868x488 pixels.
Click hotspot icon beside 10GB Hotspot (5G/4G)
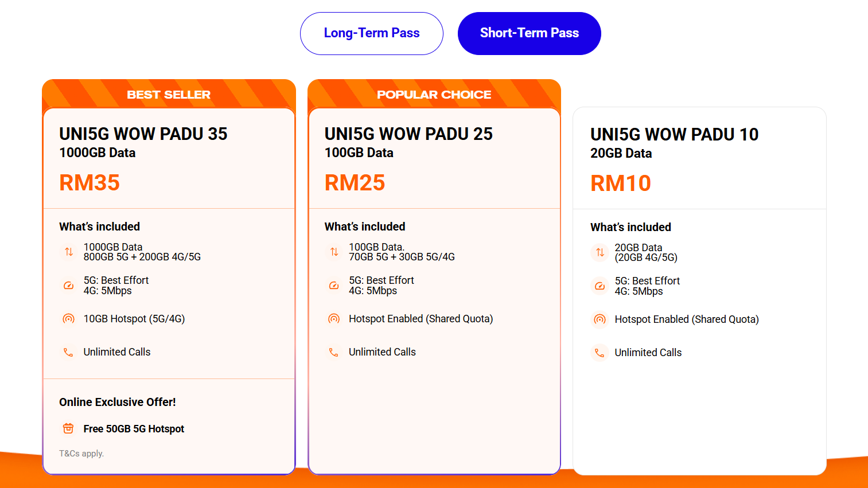coord(69,319)
